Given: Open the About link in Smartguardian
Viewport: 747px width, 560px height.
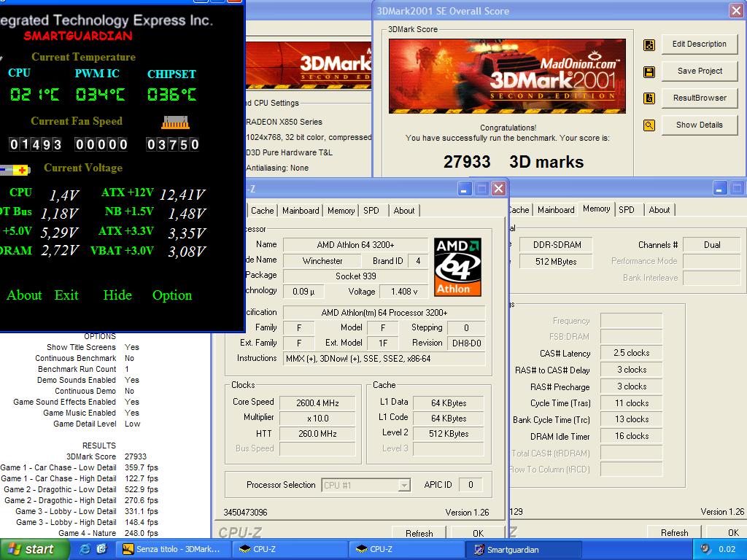Looking at the screenshot, I should pos(24,295).
